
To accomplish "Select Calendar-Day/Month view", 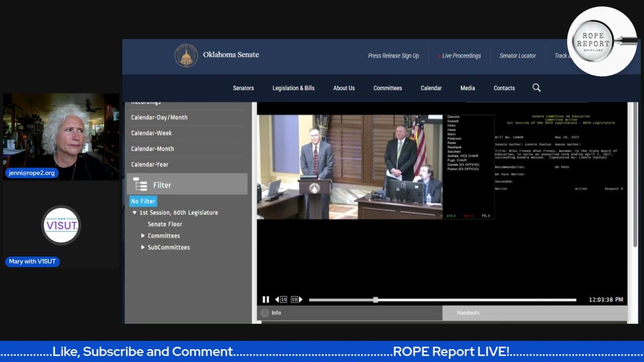I will coord(159,117).
